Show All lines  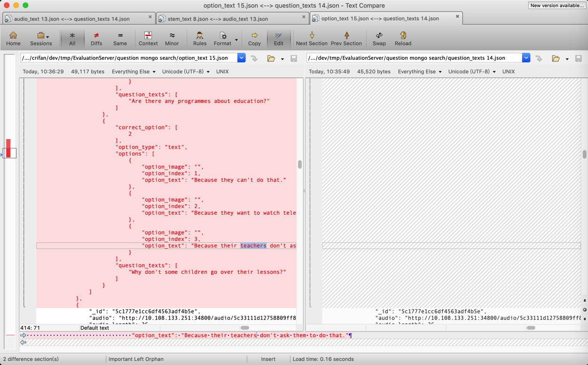(72, 39)
